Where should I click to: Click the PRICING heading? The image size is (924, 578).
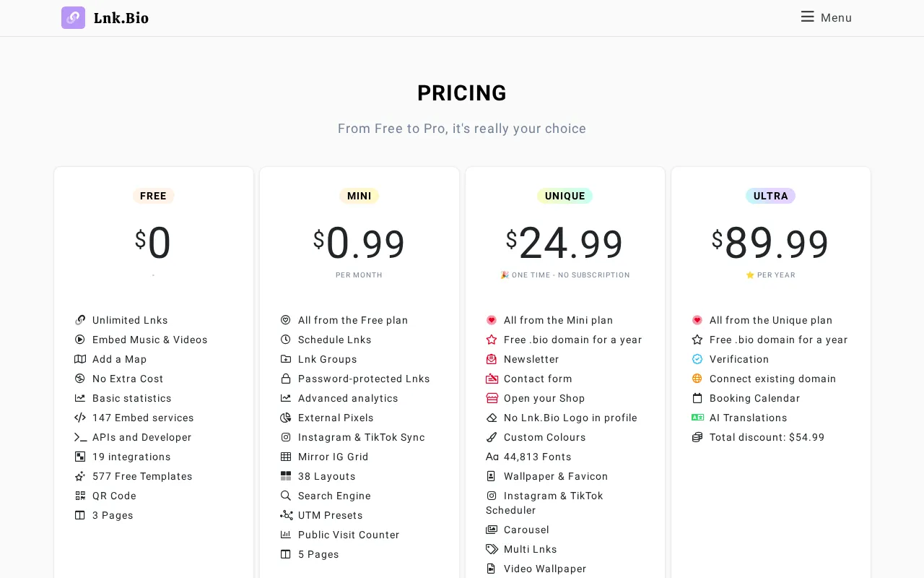(462, 93)
